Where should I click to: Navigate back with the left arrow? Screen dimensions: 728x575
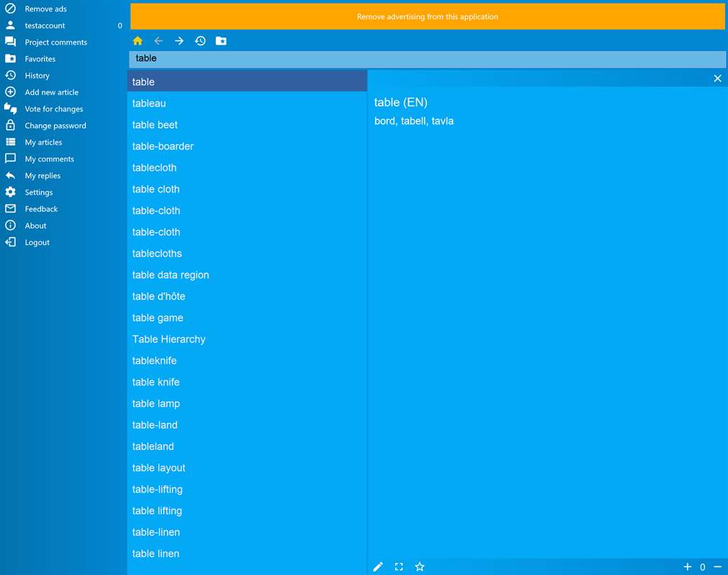(x=158, y=41)
